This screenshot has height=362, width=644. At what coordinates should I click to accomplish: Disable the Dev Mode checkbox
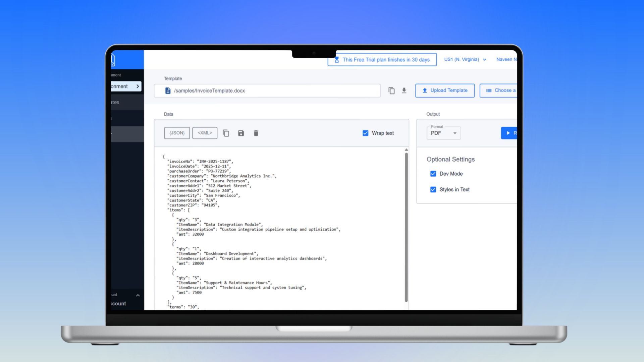(433, 174)
